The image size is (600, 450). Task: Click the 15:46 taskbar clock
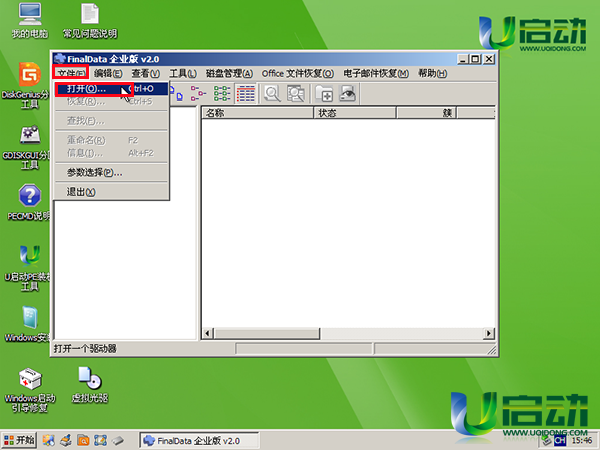click(582, 440)
